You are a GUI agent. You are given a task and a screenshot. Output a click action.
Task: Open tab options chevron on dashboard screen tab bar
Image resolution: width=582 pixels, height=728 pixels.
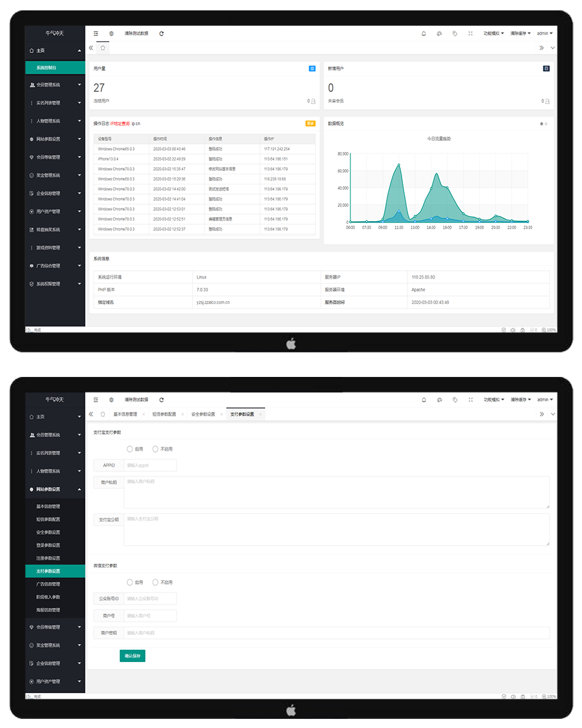pos(553,48)
